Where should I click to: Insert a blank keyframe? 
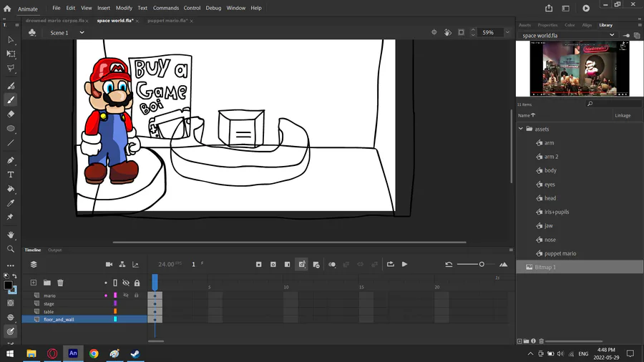273,264
